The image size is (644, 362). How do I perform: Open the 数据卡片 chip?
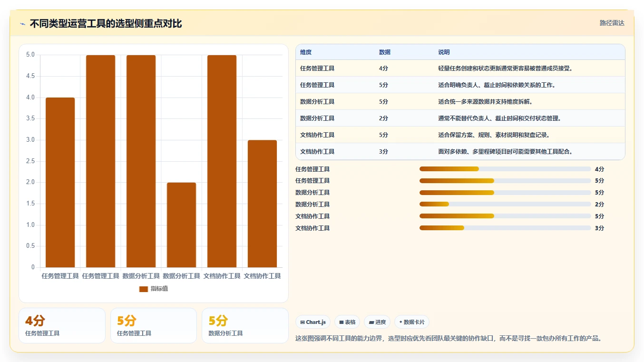[412, 322]
